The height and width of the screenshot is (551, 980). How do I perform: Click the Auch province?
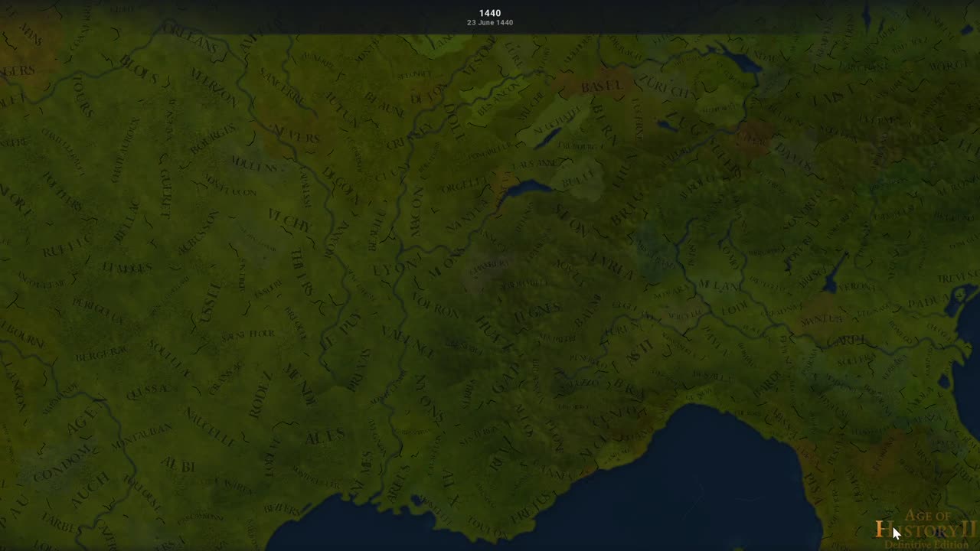point(90,491)
